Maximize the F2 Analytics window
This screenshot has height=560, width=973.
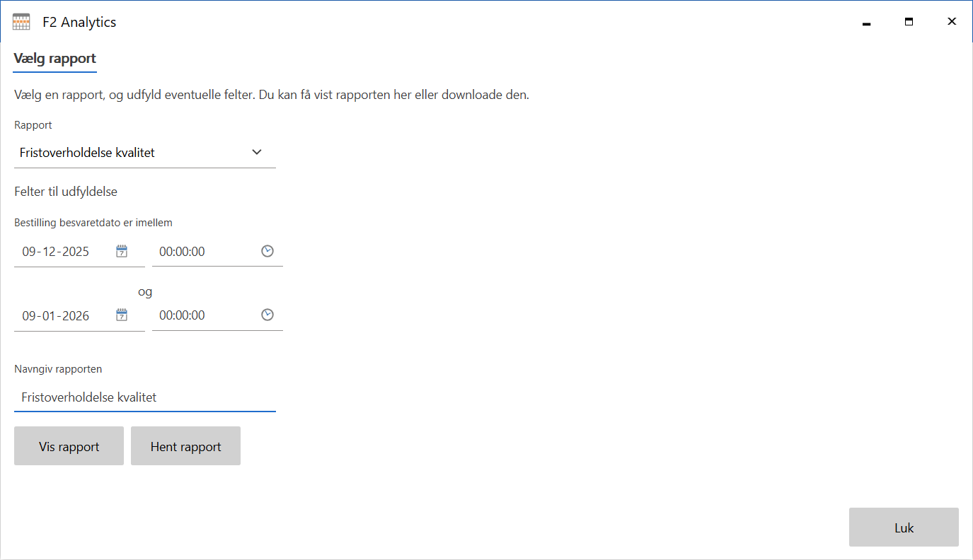909,22
